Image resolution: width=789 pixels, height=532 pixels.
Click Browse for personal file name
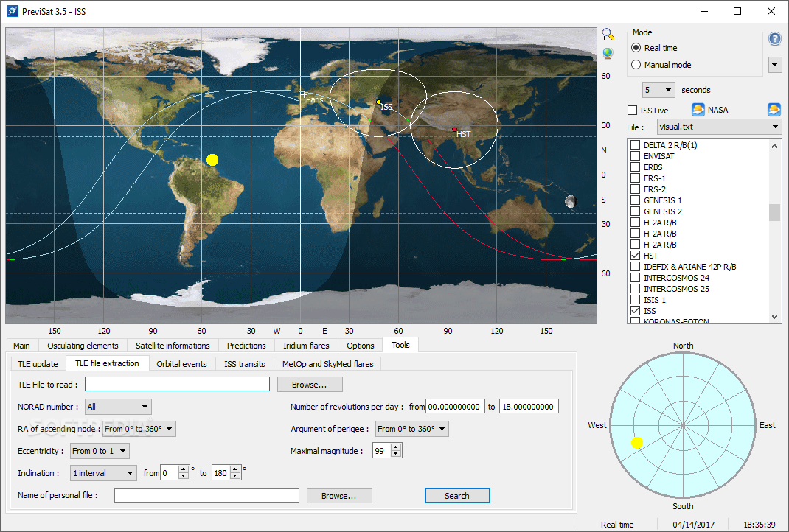coord(339,496)
